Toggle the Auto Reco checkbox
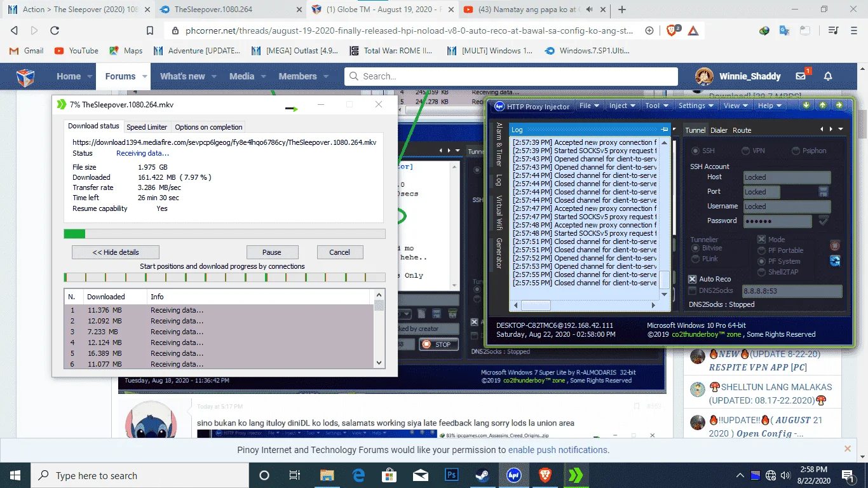 coord(693,279)
